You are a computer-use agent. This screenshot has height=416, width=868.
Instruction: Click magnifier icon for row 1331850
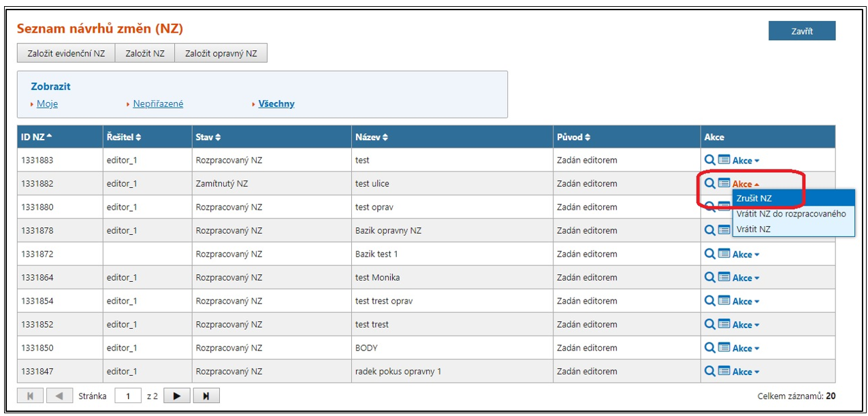(709, 348)
